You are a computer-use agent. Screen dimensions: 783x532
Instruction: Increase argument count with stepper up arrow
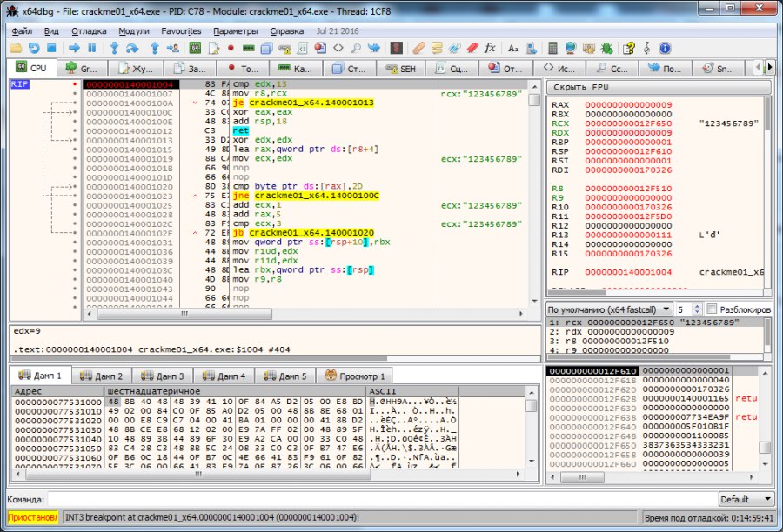coord(698,306)
